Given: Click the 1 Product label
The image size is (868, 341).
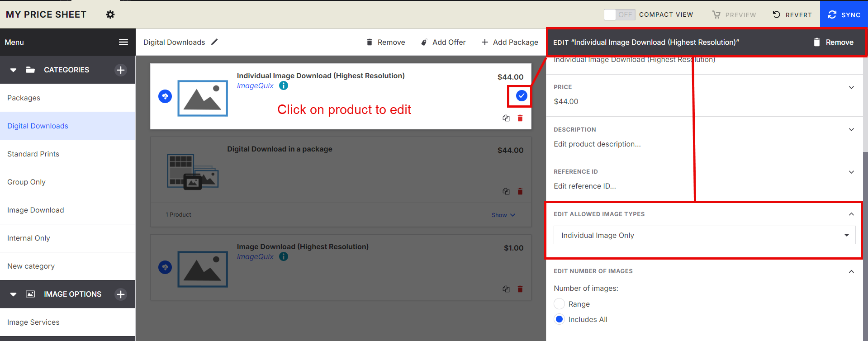Looking at the screenshot, I should [178, 214].
